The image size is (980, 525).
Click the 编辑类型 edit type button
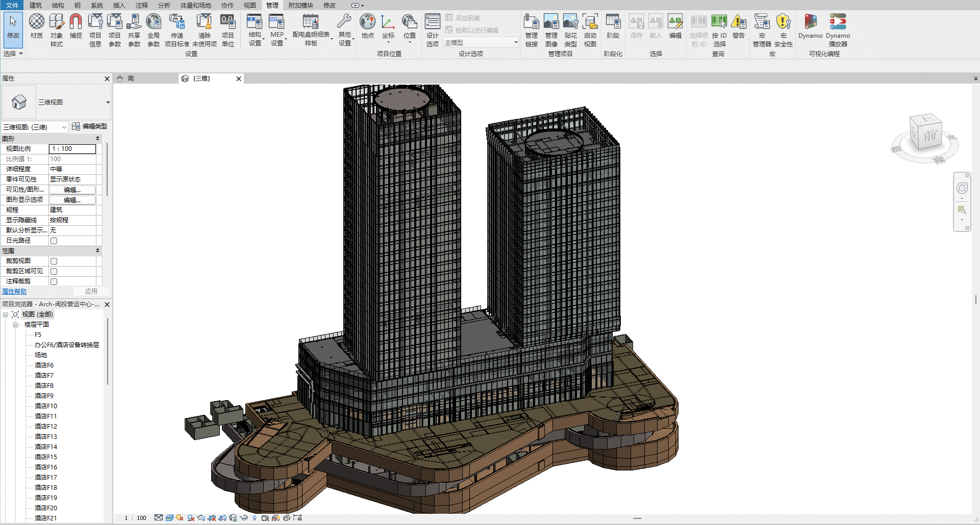pyautogui.click(x=90, y=126)
